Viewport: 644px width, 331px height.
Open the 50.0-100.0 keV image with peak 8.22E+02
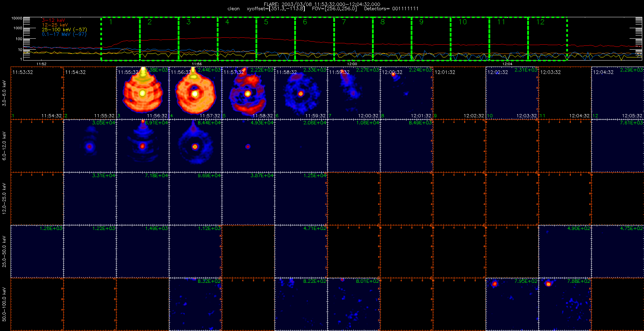(301, 304)
